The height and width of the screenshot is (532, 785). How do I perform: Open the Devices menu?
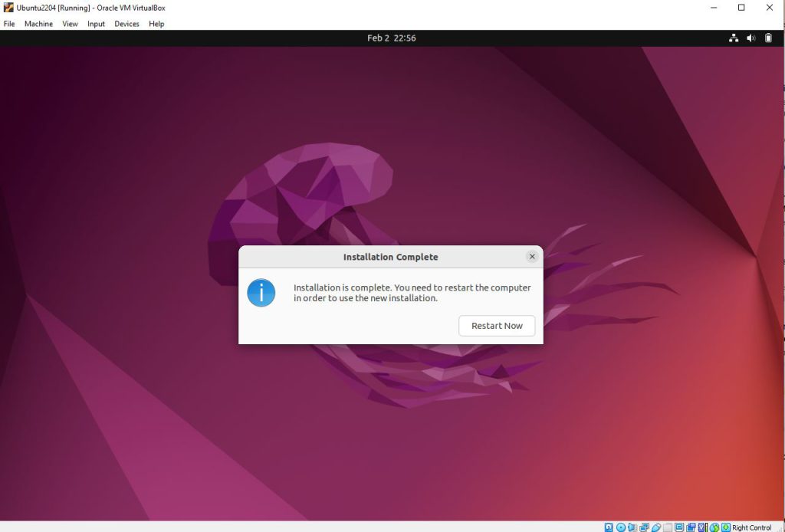click(x=126, y=24)
